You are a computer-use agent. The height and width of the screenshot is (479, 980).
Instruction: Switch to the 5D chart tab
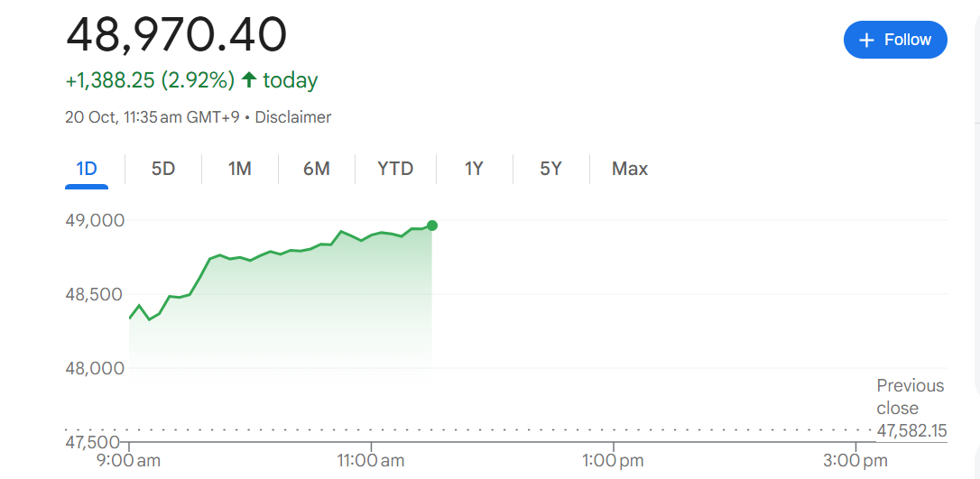(x=163, y=169)
